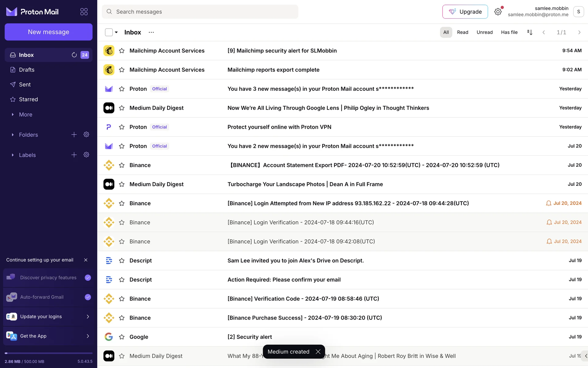588x368 pixels.
Task: Click the Upgrade button
Action: point(465,12)
